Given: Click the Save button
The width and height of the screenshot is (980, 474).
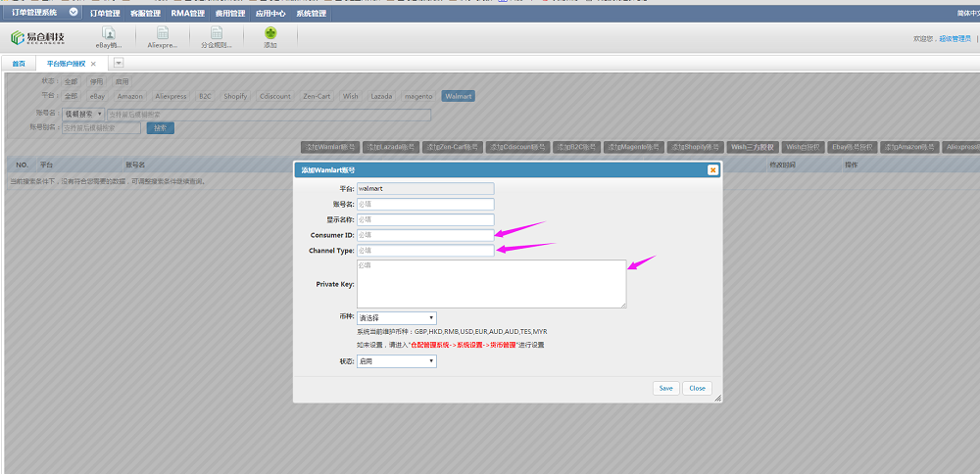Looking at the screenshot, I should tap(665, 388).
